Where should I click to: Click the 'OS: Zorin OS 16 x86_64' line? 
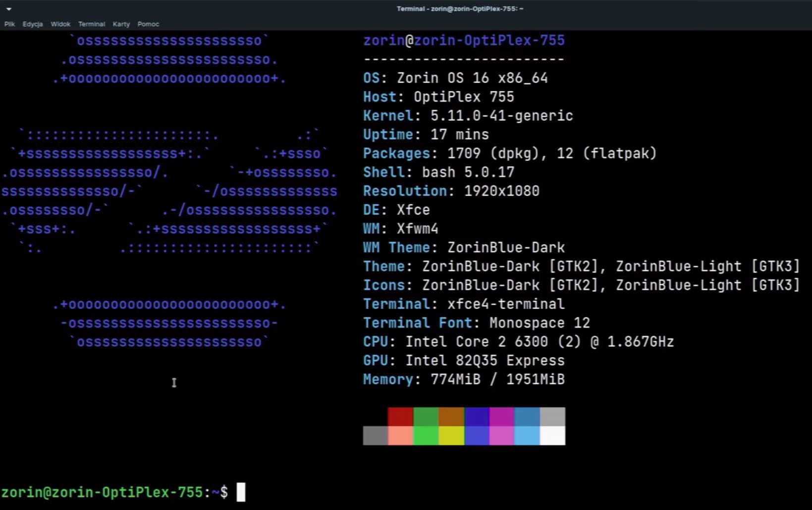(x=455, y=78)
